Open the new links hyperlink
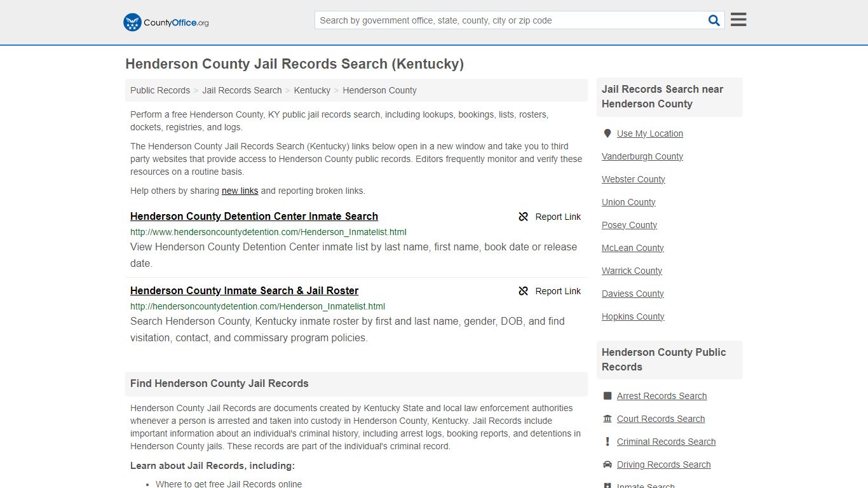Screen dimensions: 868x488 pos(240,191)
